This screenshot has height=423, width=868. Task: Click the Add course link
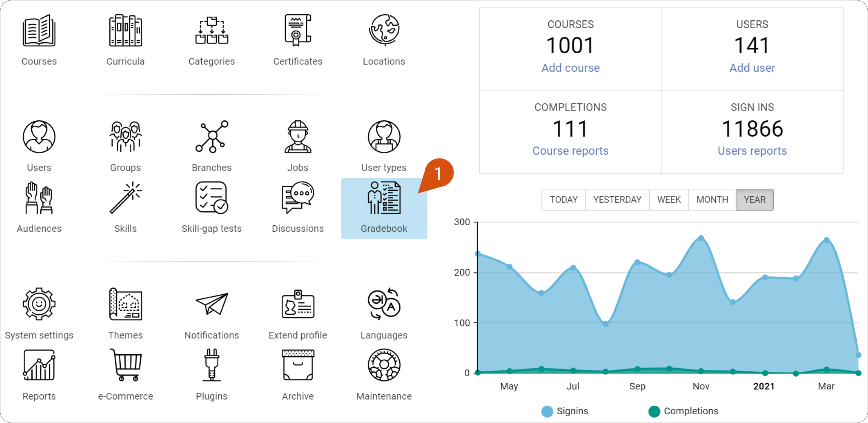pos(570,68)
